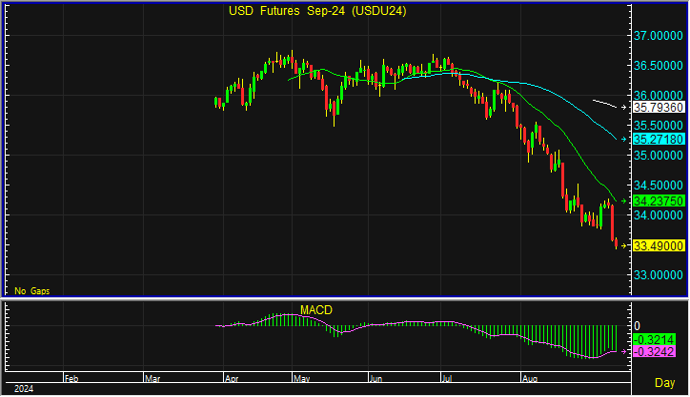Click the Day interval label
The image size is (690, 397).
point(664,383)
